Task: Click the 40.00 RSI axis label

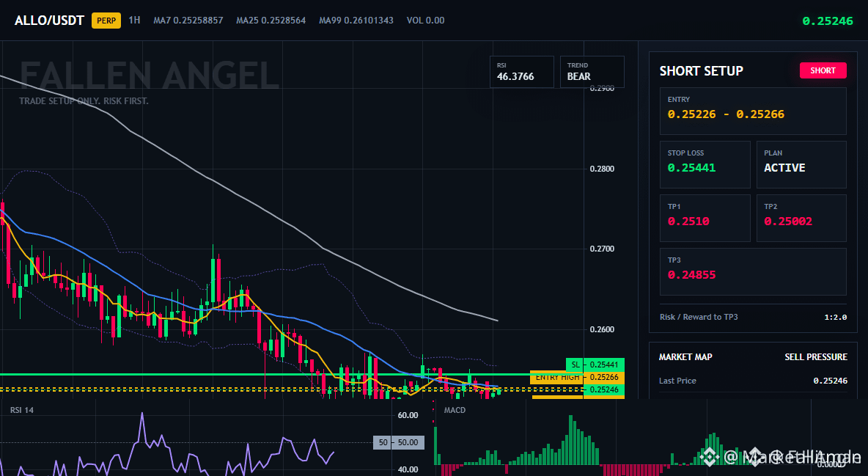Action: [x=408, y=469]
